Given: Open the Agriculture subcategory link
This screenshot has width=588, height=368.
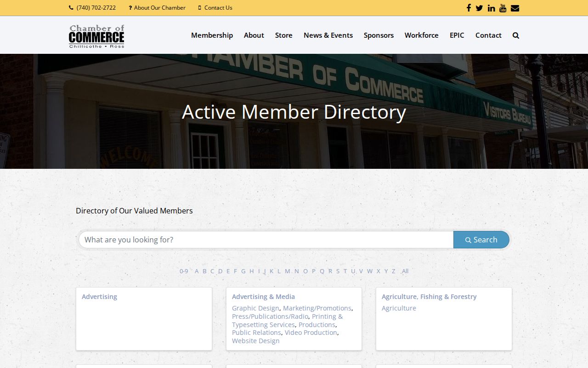Looking at the screenshot, I should (x=399, y=308).
